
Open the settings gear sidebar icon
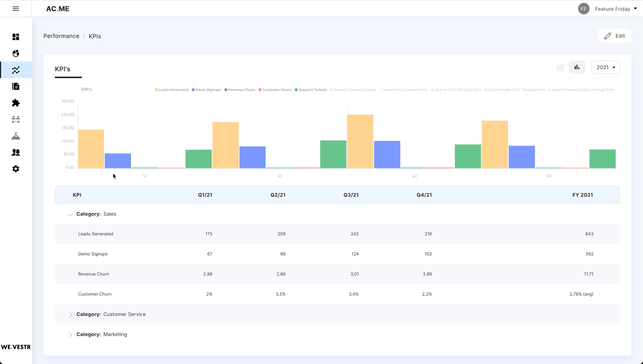16,169
